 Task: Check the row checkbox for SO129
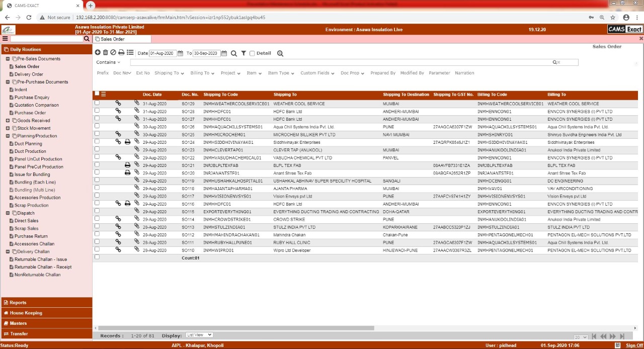point(97,103)
